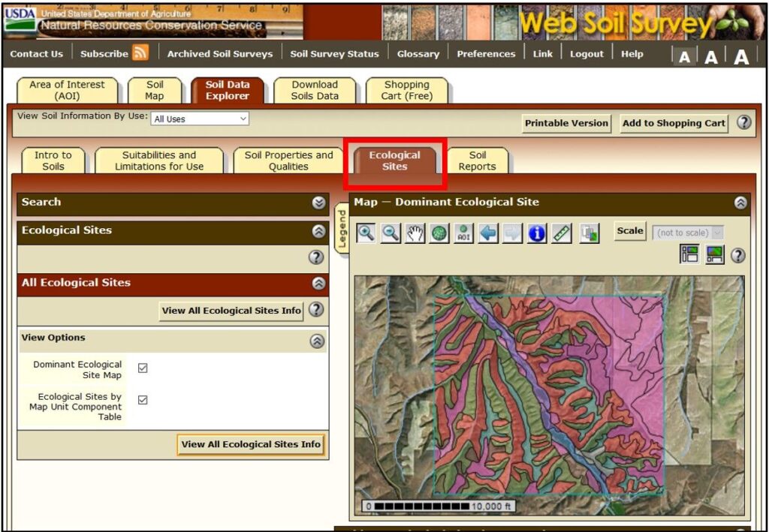Open the Preferences link
The image size is (769, 532).
point(486,54)
